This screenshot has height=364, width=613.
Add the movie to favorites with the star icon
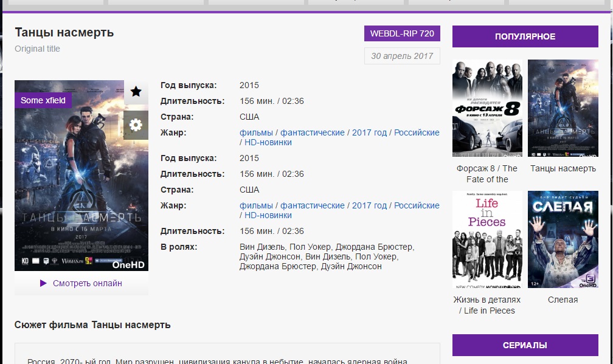click(136, 92)
